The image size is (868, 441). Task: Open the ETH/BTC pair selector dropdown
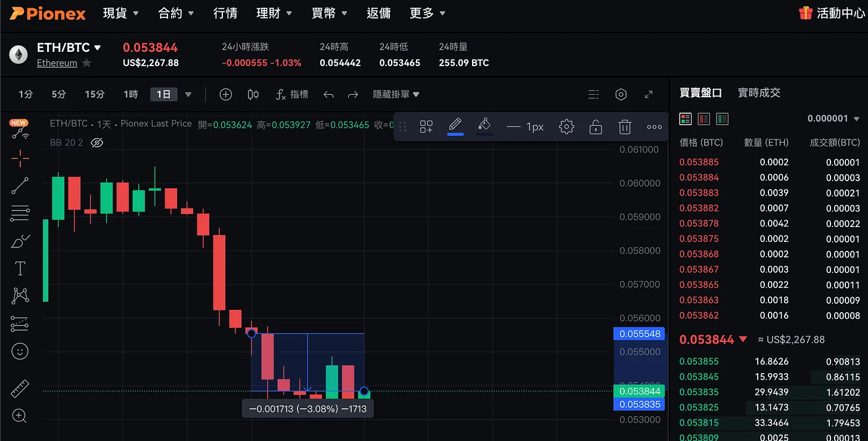click(x=69, y=48)
